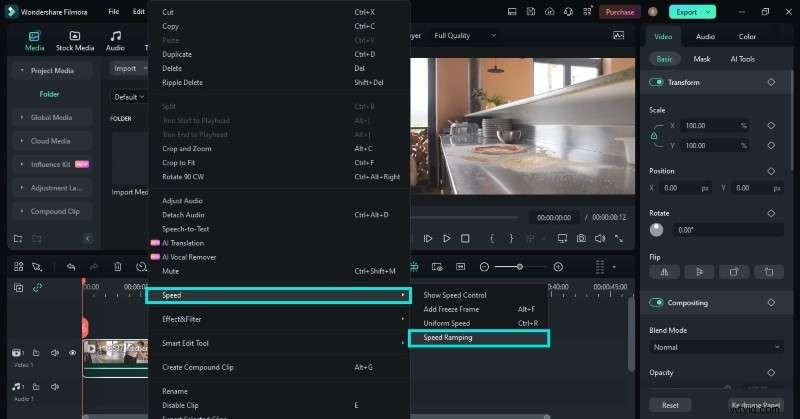This screenshot has width=800, height=419.
Task: Add a keyframe for Transform
Action: pyautogui.click(x=771, y=82)
